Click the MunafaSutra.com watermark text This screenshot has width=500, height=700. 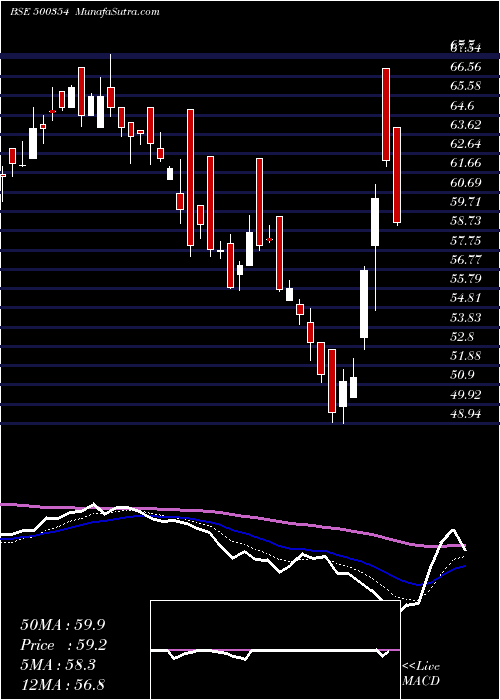point(117,12)
